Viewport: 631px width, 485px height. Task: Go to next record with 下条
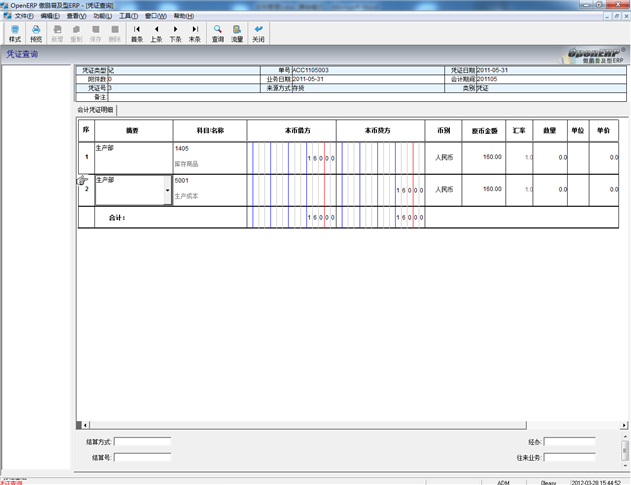(175, 33)
